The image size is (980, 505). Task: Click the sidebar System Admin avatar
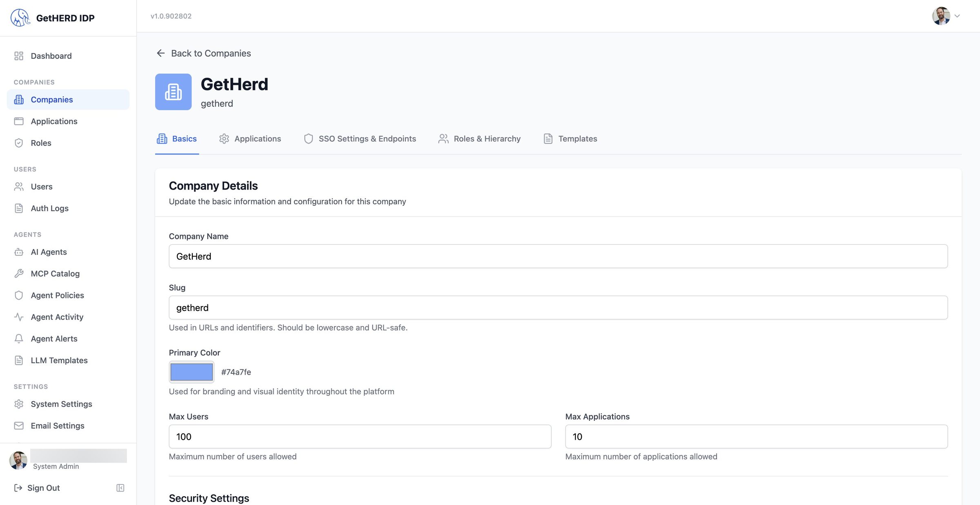point(18,460)
